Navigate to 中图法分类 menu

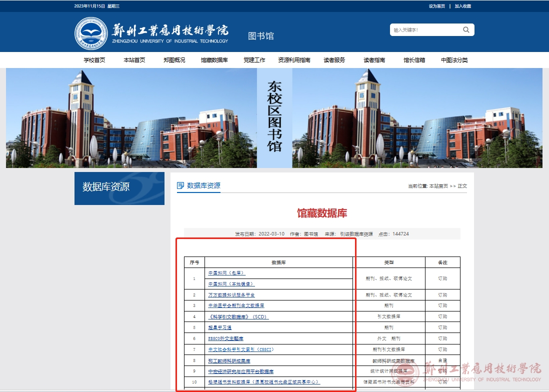454,60
